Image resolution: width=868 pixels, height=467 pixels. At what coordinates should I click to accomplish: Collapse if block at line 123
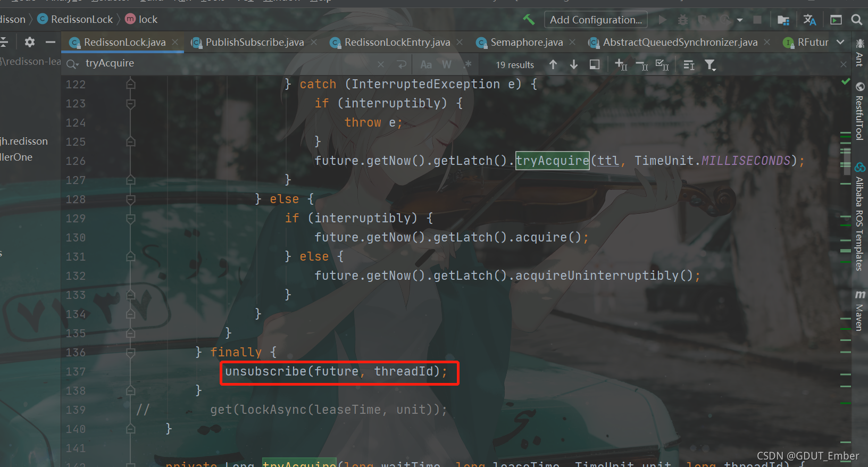pyautogui.click(x=130, y=103)
